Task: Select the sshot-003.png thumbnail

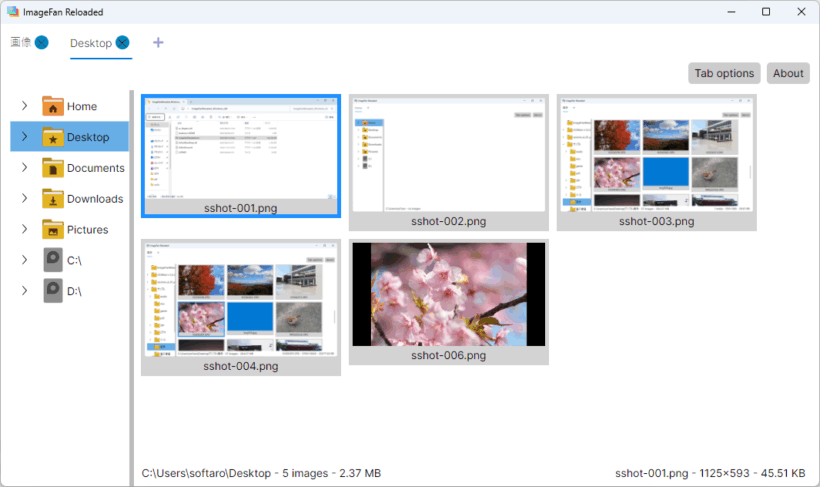Action: pos(656,154)
